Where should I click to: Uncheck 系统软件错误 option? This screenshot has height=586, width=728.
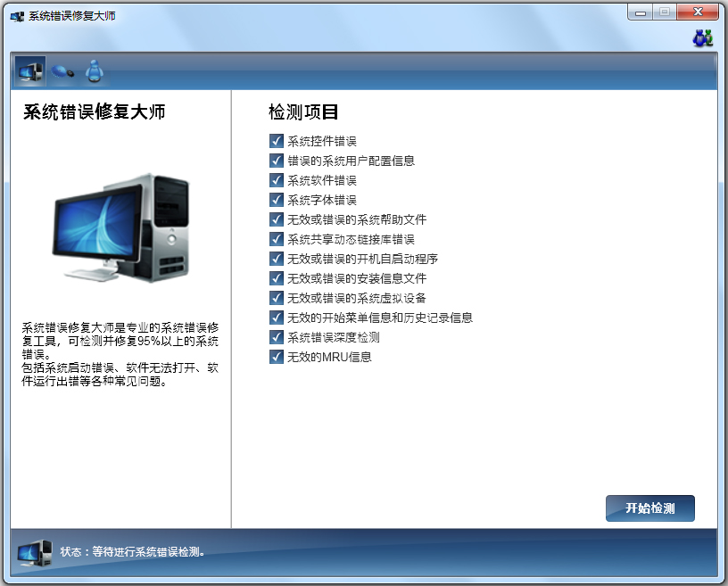(276, 179)
